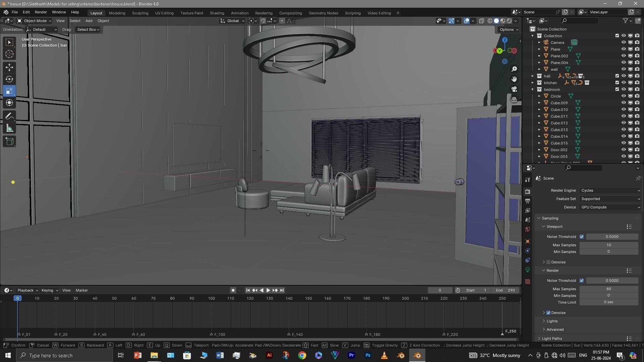Click the Viewport Max Samples field

click(608, 245)
